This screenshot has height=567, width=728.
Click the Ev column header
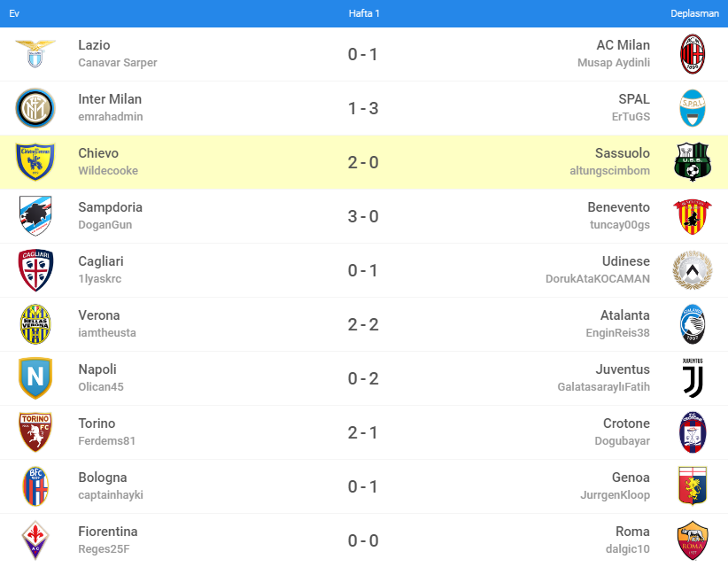coord(14,13)
